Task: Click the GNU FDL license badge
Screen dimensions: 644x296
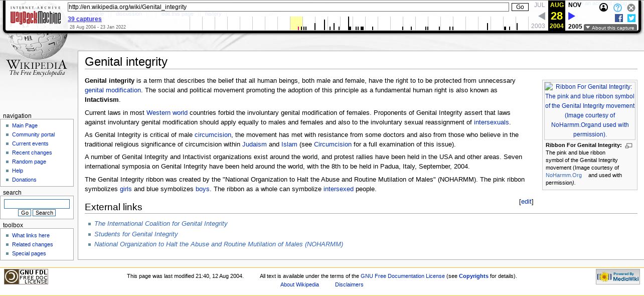Action: pos(26,276)
